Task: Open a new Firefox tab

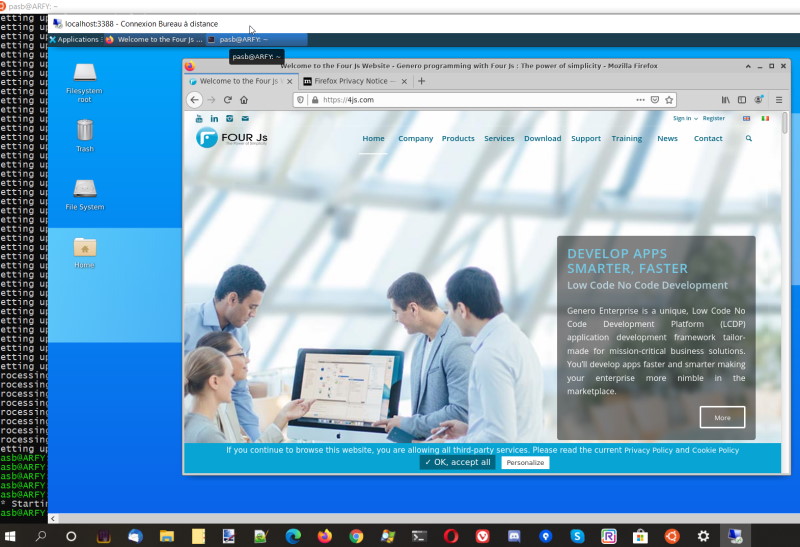Action: pyautogui.click(x=421, y=81)
